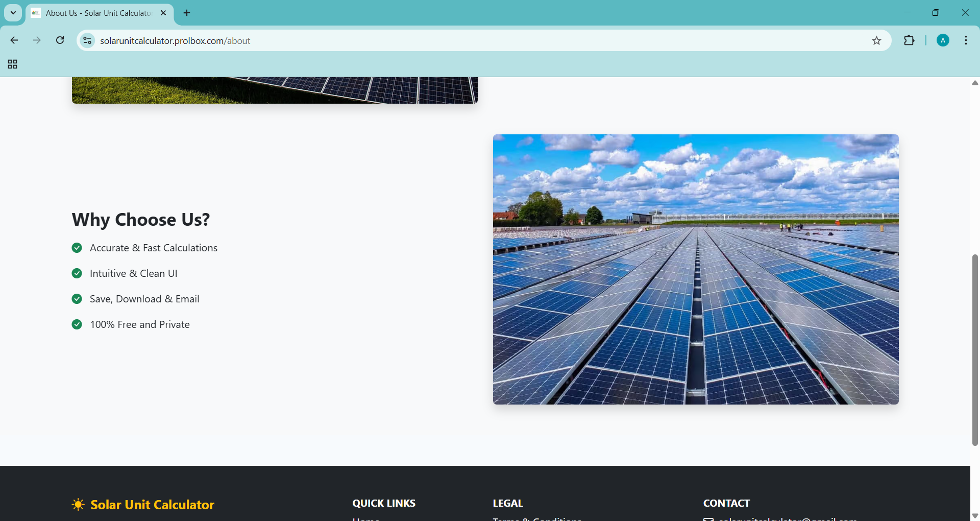
Task: Open the Chrome three-dot menu
Action: pos(966,40)
